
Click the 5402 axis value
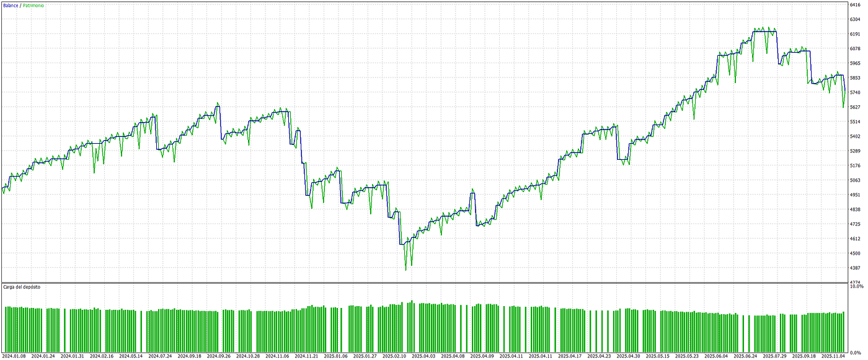pyautogui.click(x=855, y=136)
